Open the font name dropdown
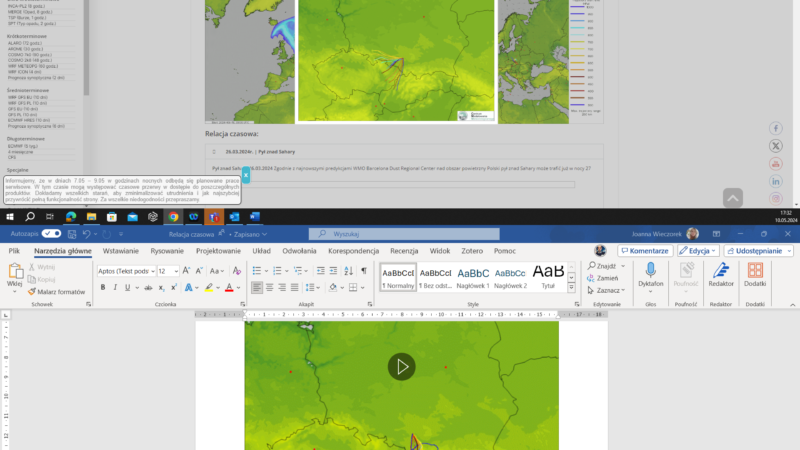The height and width of the screenshot is (450, 800). [x=153, y=271]
